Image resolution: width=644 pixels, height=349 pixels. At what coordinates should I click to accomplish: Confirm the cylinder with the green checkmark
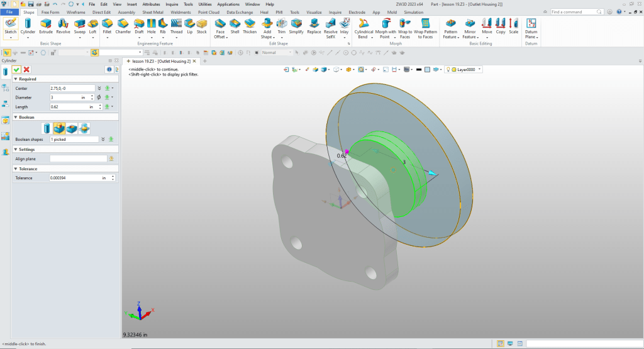(17, 69)
